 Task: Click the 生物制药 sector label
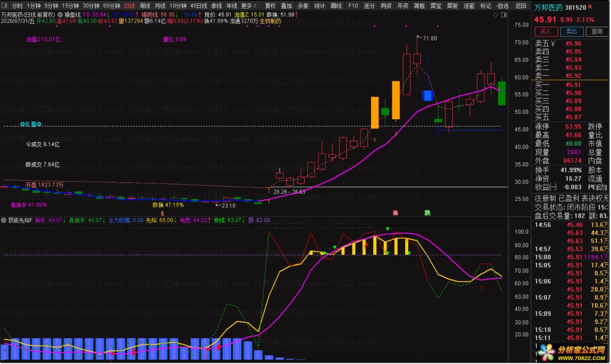(271, 21)
